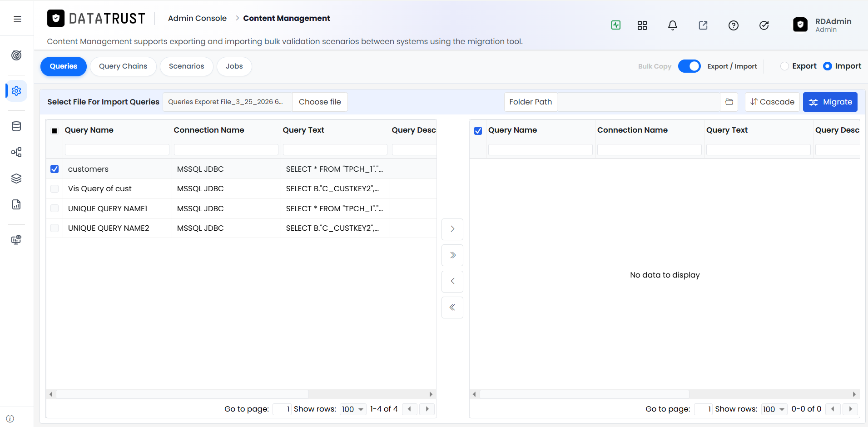
Task: Click the folder browse icon
Action: tap(729, 102)
